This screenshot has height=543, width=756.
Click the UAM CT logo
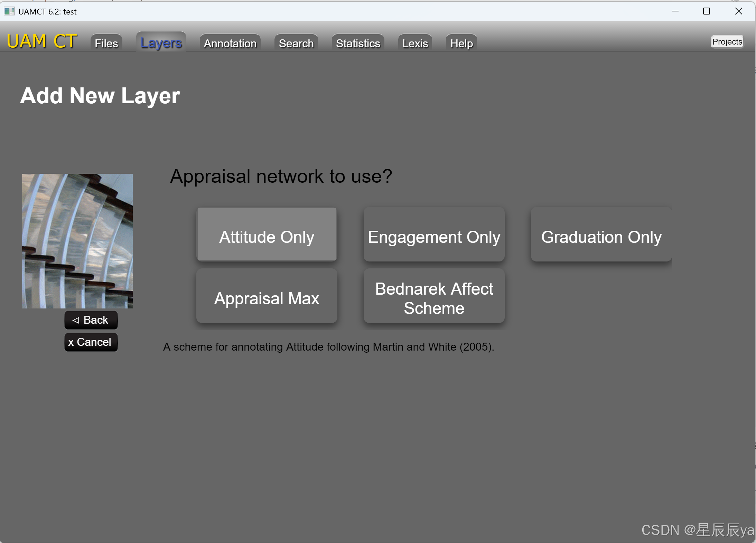[42, 41]
